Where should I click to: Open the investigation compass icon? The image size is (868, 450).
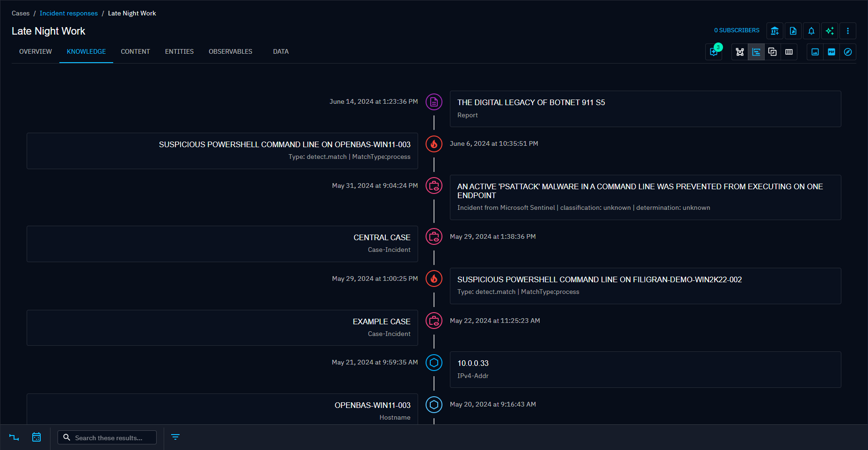tap(847, 52)
